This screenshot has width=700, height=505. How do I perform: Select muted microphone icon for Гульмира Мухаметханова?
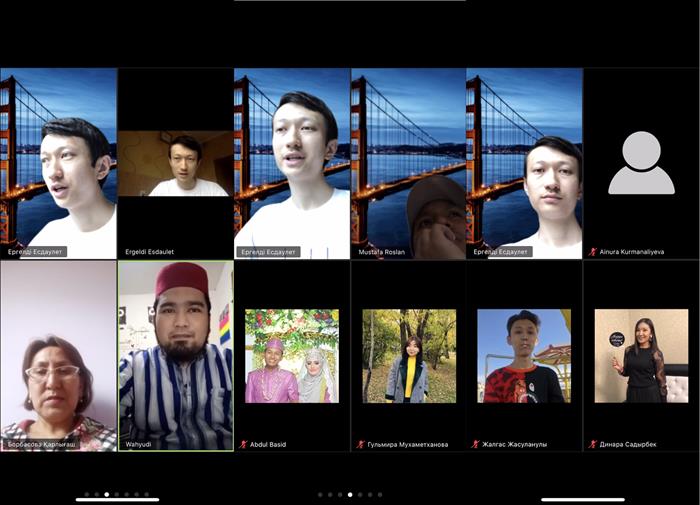tap(360, 444)
